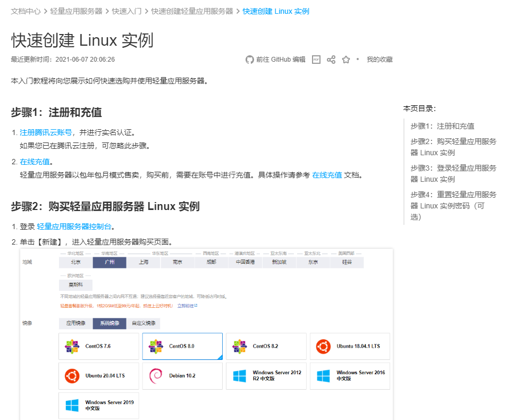Click 步骤1：注册和充值 heading
This screenshot has width=506, height=420.
(x=56, y=113)
